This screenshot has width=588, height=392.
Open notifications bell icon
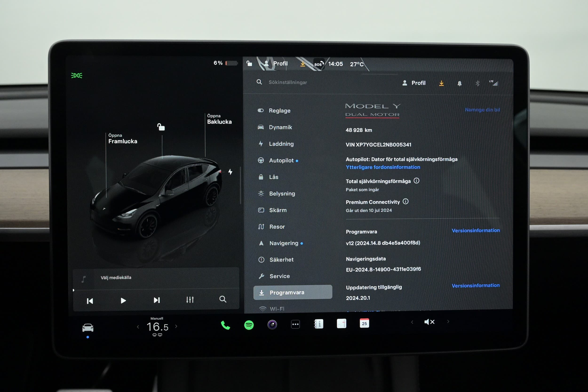(460, 83)
